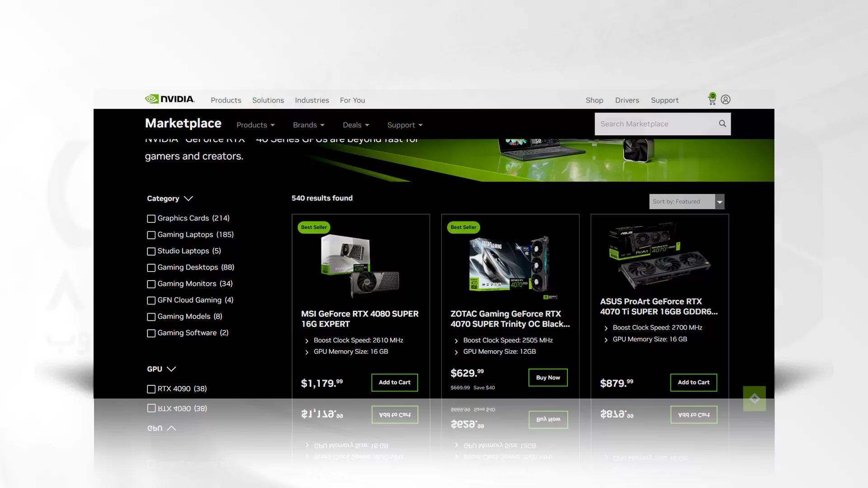The image size is (868, 488).
Task: Click the ZOTAC RTX 4070 SUPER product thumbnail
Action: pyautogui.click(x=509, y=263)
